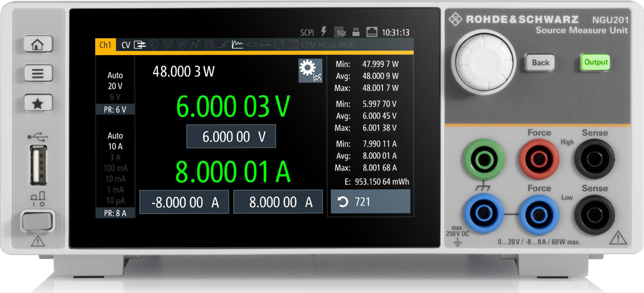Tap the 8.000 01 A current readout
644x293 pixels.
(233, 172)
